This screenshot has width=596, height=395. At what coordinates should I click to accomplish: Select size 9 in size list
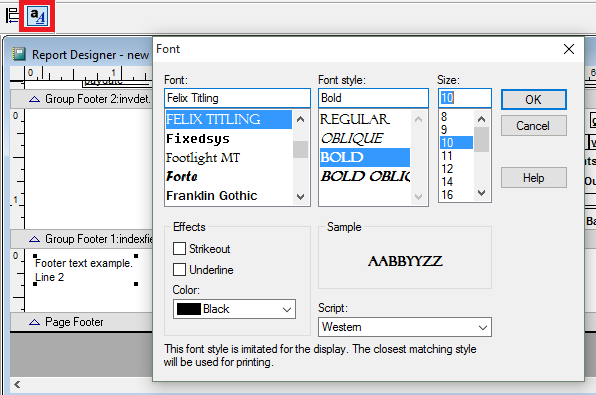(456, 130)
